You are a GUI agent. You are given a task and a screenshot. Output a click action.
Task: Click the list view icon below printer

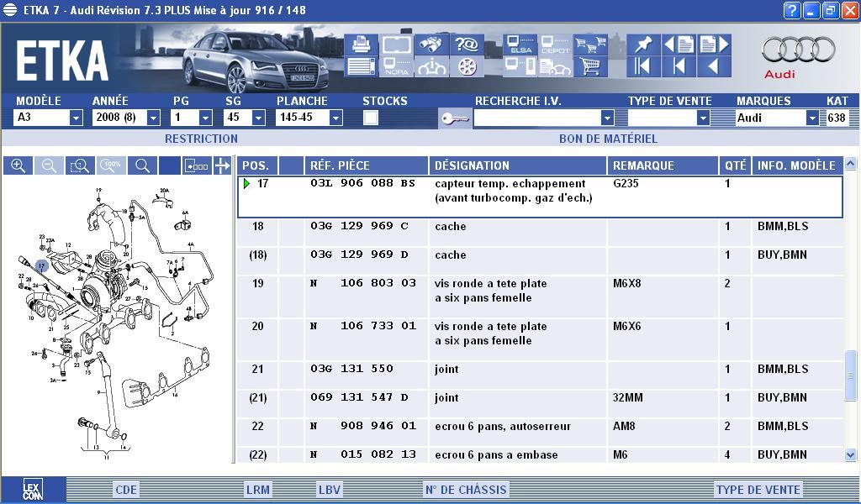click(x=361, y=66)
